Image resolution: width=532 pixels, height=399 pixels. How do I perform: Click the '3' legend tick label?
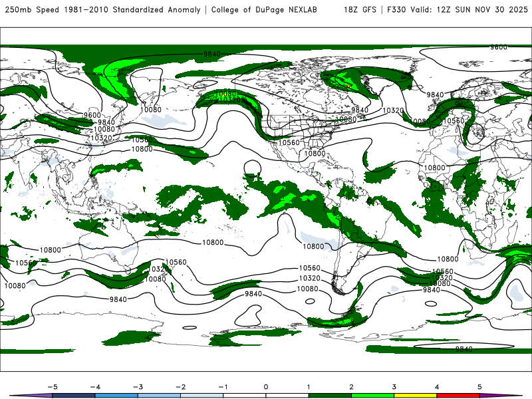pos(394,387)
